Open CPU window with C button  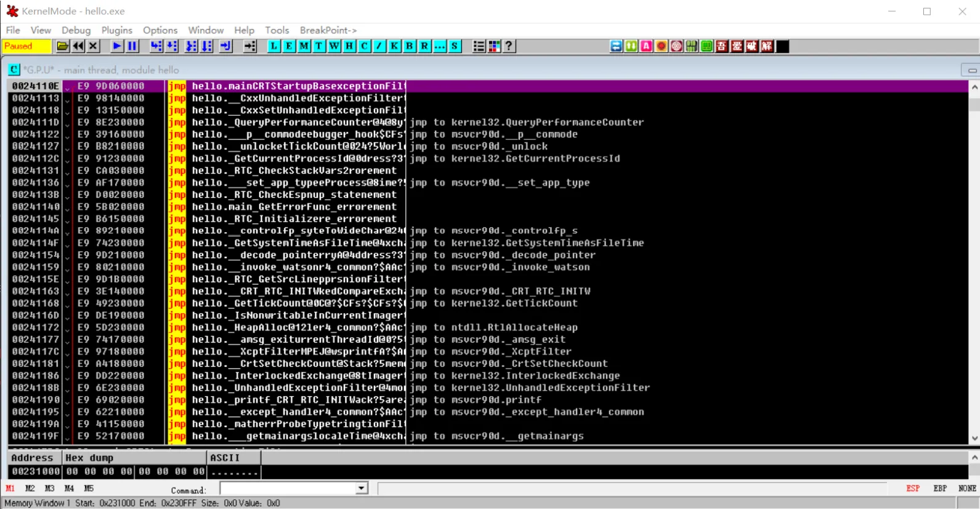pos(364,46)
